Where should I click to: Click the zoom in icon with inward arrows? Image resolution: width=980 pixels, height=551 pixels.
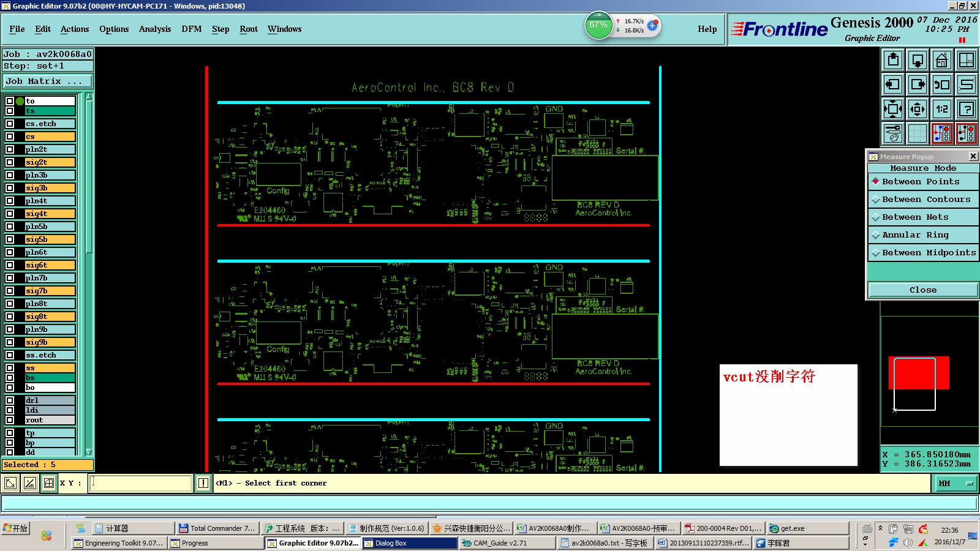893,109
